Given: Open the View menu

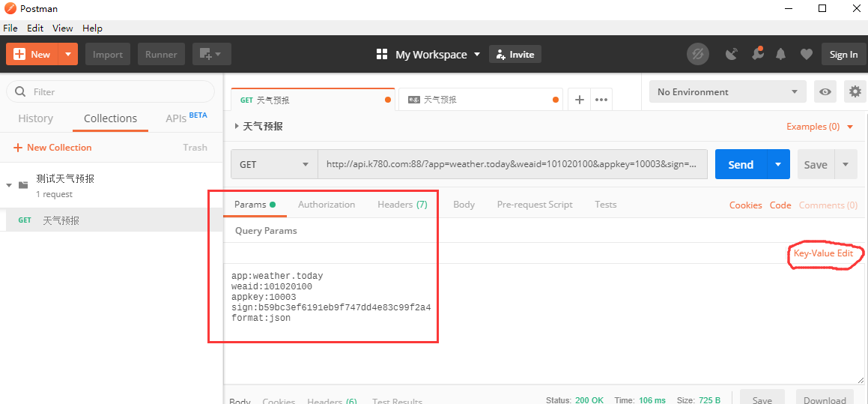Looking at the screenshot, I should point(63,28).
